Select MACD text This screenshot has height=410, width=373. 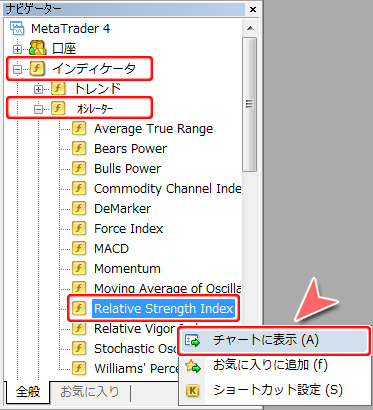click(x=111, y=249)
